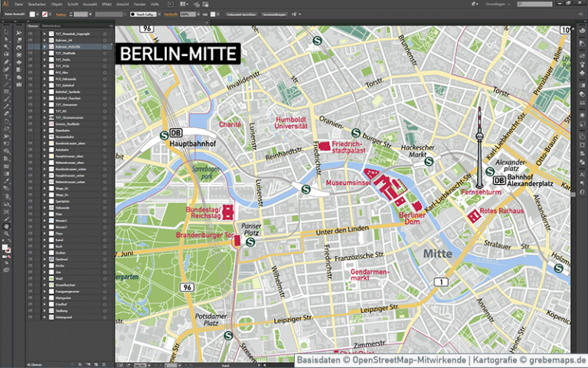Expand the Siedlung layer
The image size is (588, 368).
[44, 310]
